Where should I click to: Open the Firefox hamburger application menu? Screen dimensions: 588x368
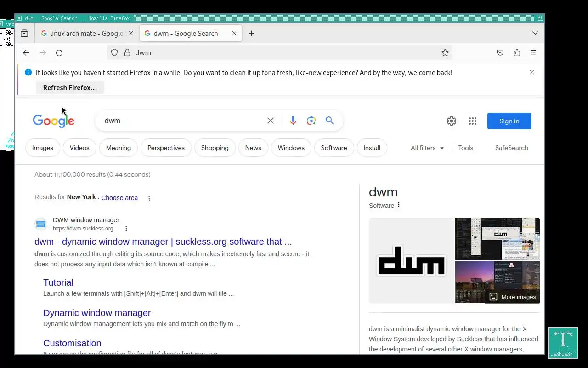click(x=533, y=52)
